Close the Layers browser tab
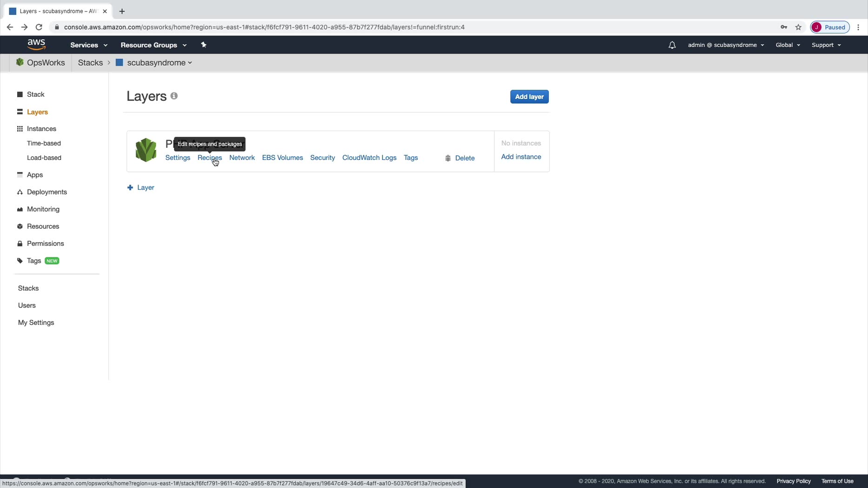 pyautogui.click(x=105, y=11)
